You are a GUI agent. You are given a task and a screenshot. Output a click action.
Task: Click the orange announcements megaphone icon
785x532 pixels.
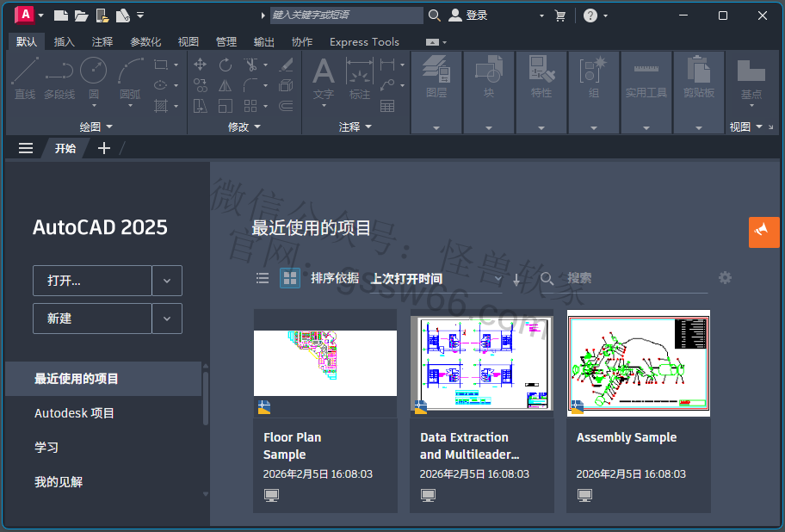tap(763, 232)
